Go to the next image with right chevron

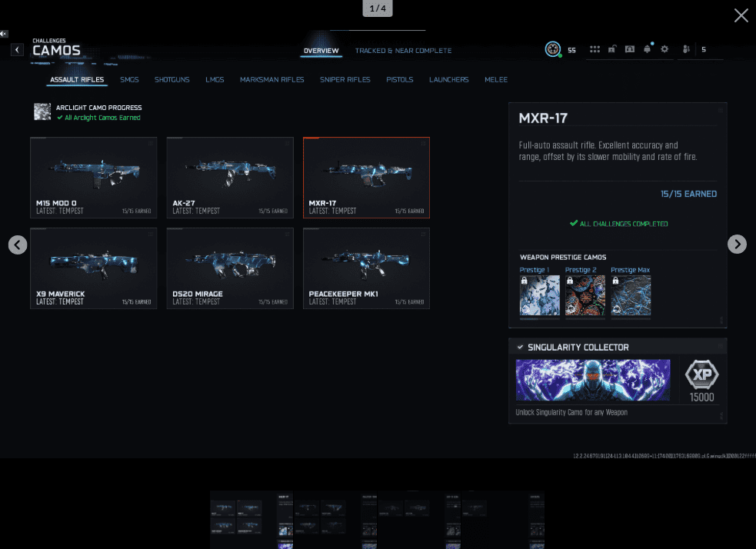tap(737, 245)
